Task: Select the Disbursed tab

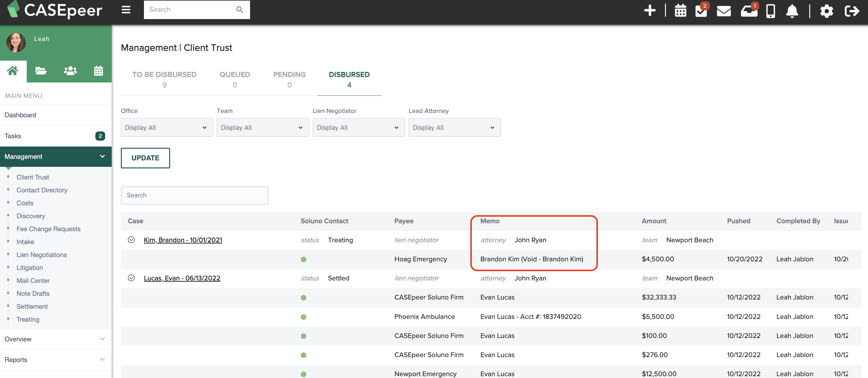Action: 349,80
